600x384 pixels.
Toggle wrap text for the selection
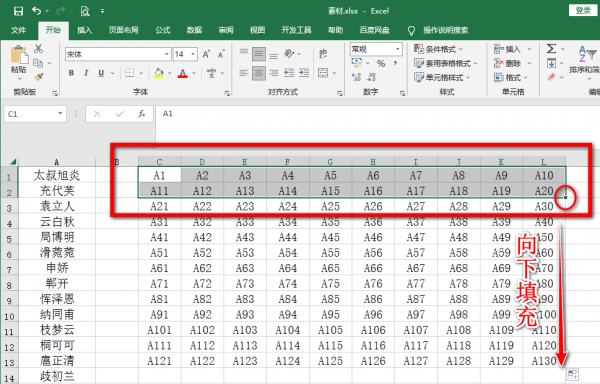click(323, 54)
